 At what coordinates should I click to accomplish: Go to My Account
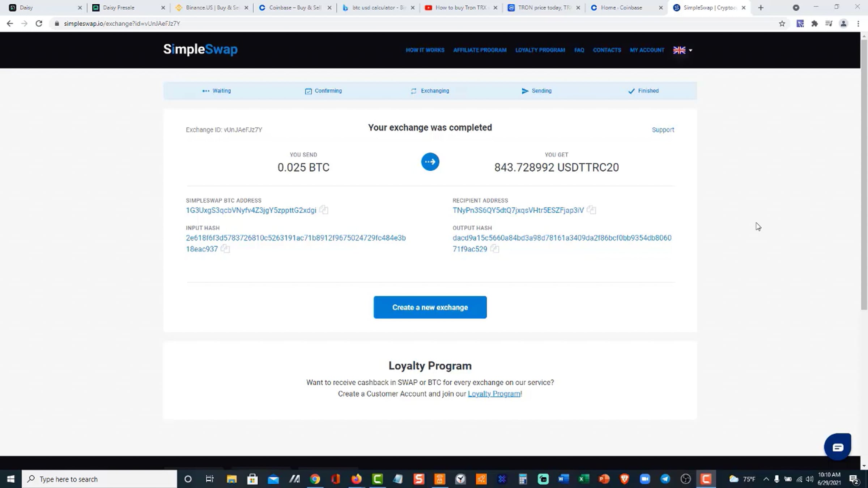(647, 50)
